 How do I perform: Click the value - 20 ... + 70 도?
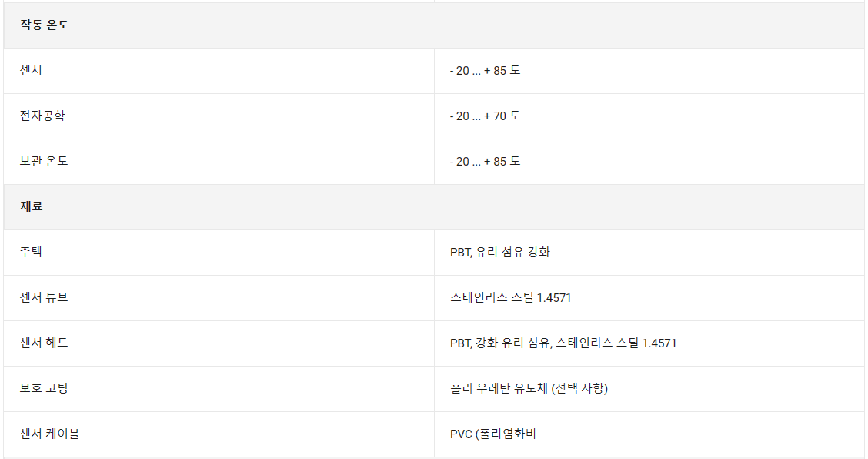click(485, 116)
